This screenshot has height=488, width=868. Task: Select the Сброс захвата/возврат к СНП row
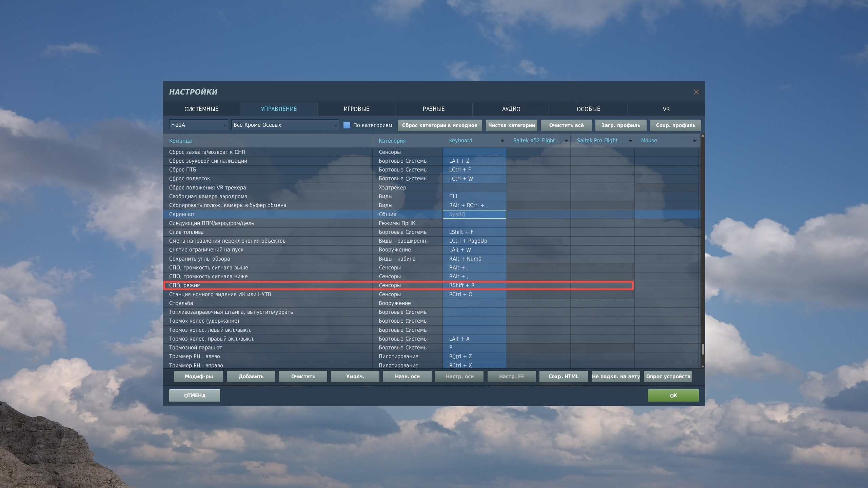[x=432, y=152]
